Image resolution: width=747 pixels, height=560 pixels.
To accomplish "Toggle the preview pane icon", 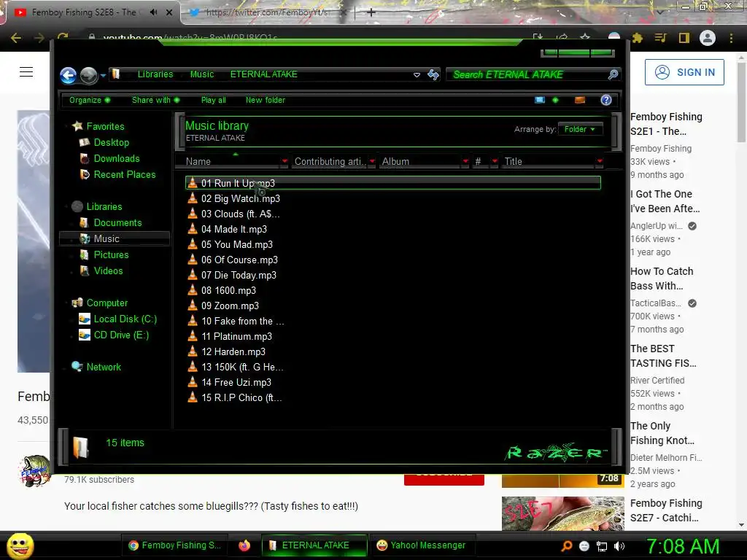I will 580,100.
